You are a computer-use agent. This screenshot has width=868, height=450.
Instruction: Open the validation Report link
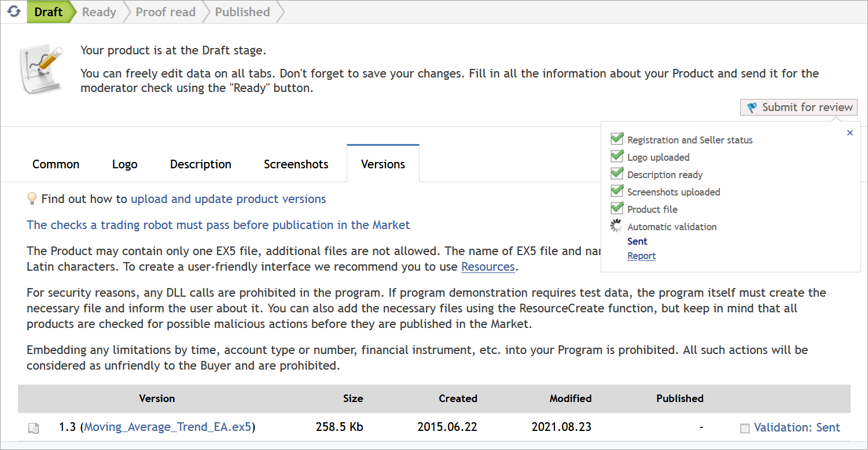(x=641, y=256)
